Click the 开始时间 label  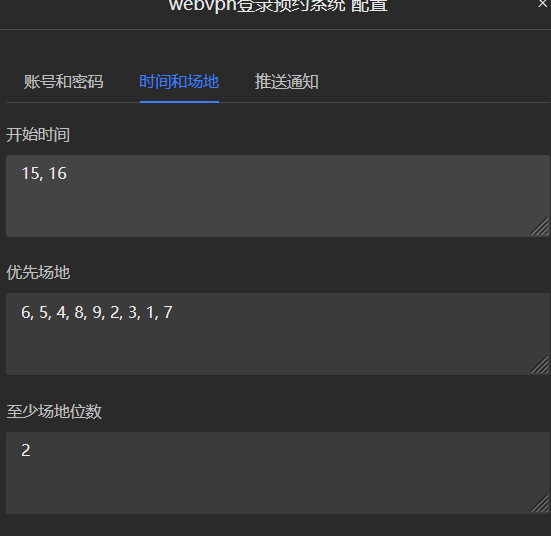click(x=38, y=135)
